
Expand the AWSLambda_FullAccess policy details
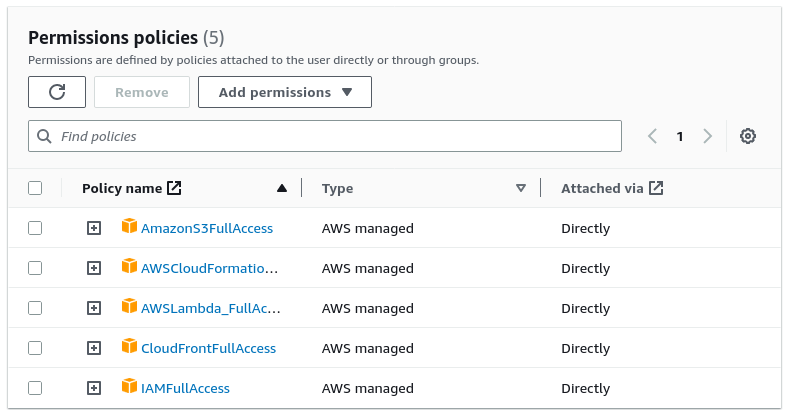(94, 308)
